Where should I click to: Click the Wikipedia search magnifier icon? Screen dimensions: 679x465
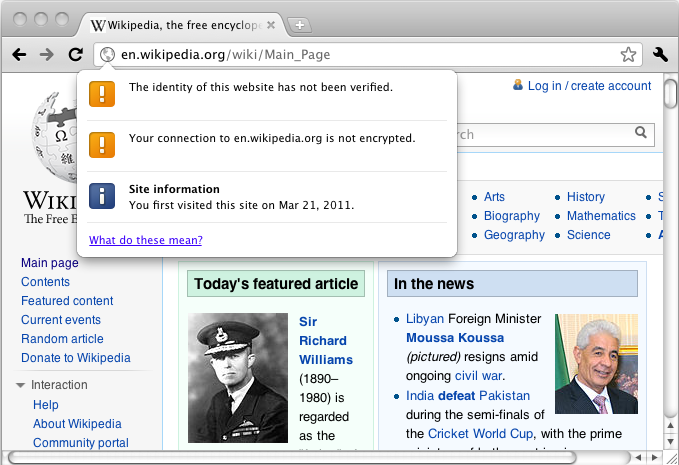point(641,133)
